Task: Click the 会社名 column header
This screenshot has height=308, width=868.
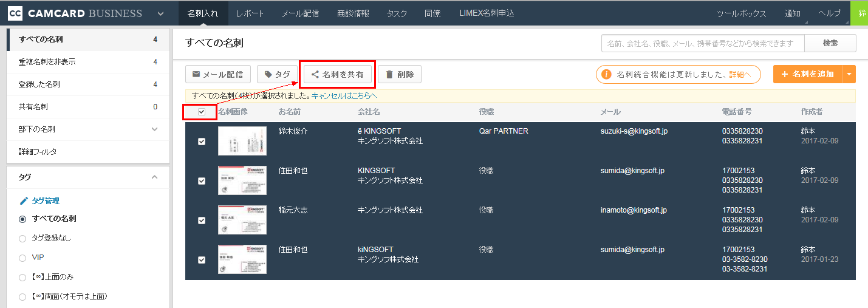Action: click(369, 112)
